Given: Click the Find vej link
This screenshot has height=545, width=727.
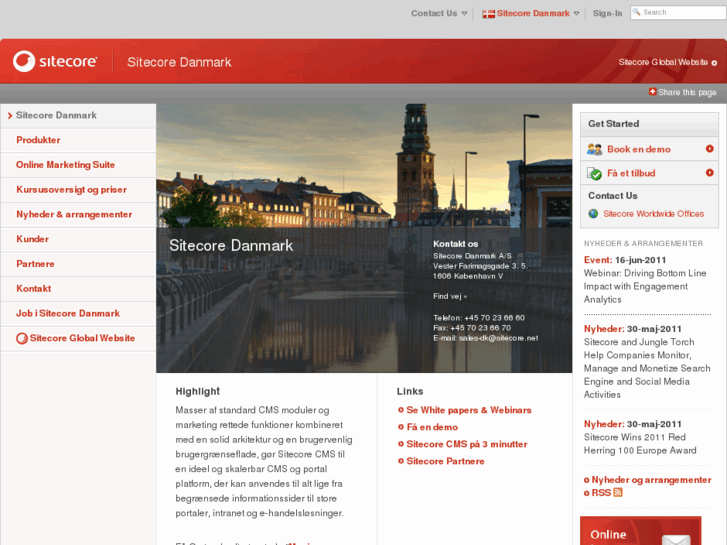Looking at the screenshot, I should click(x=450, y=296).
